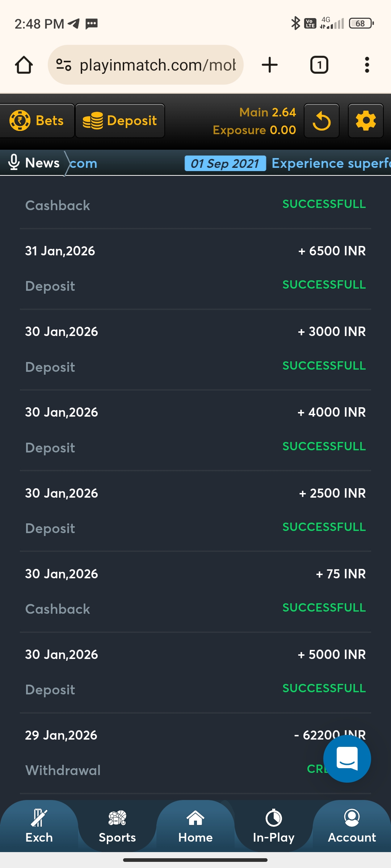Open a new browser tab
Screen dimensions: 391x868
[x=269, y=65]
